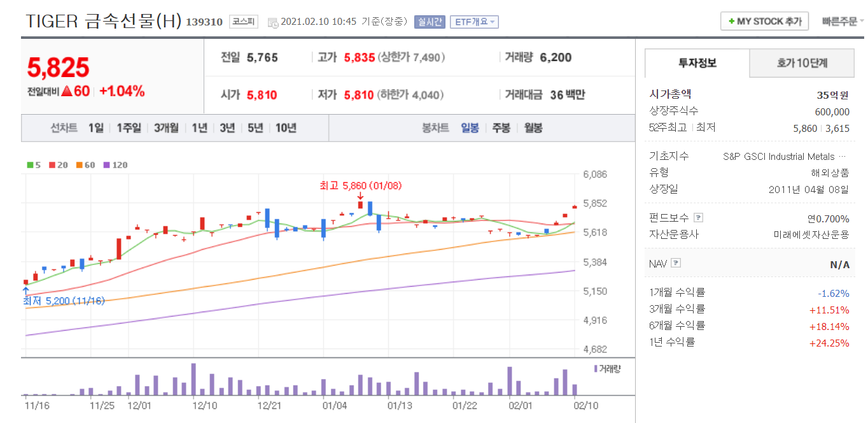Add stock with MY STOCK 추가 button
Screen dimensions: 868x423
pos(764,21)
